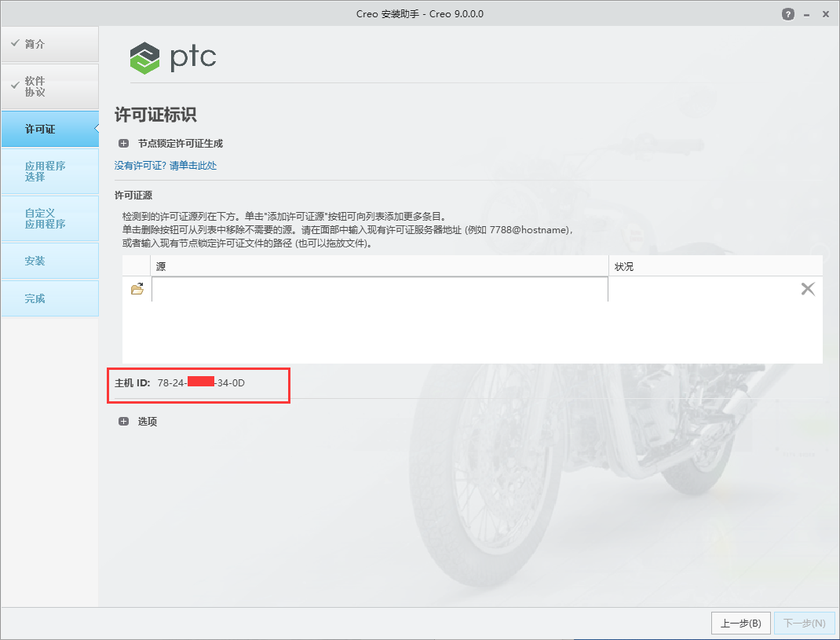The image size is (840, 640).
Task: Click the PTC logo
Action: [x=173, y=57]
